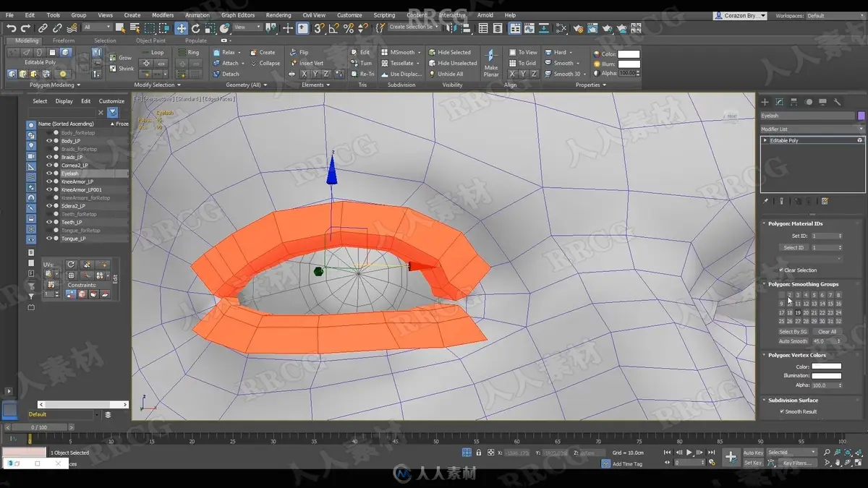Image resolution: width=868 pixels, height=488 pixels.
Task: Toggle the selection lock icon in status bar
Action: pos(478,453)
